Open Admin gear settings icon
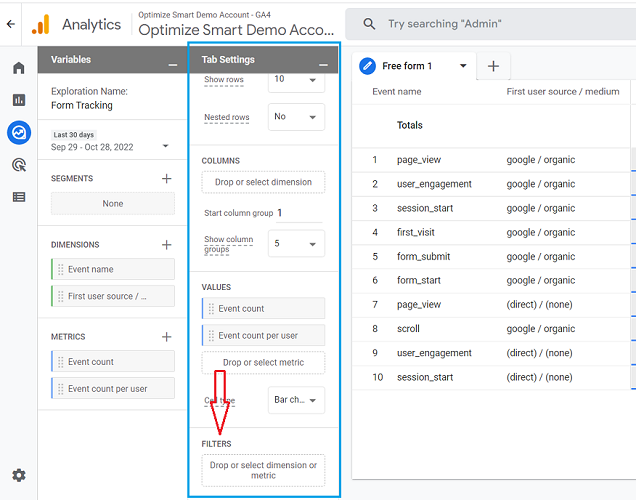636x500 pixels. [19, 475]
